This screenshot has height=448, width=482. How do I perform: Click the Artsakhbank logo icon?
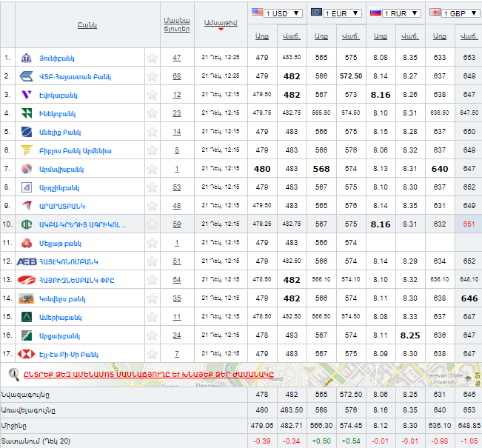pos(27,335)
